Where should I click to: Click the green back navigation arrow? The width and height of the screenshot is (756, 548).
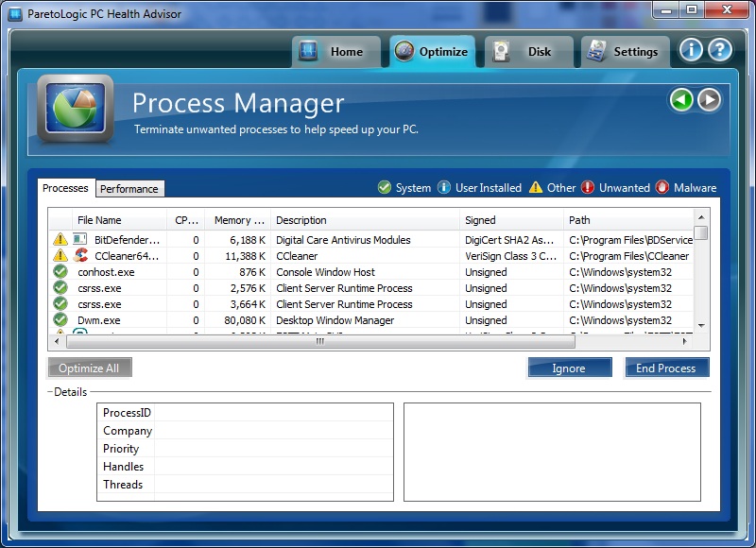pos(680,100)
